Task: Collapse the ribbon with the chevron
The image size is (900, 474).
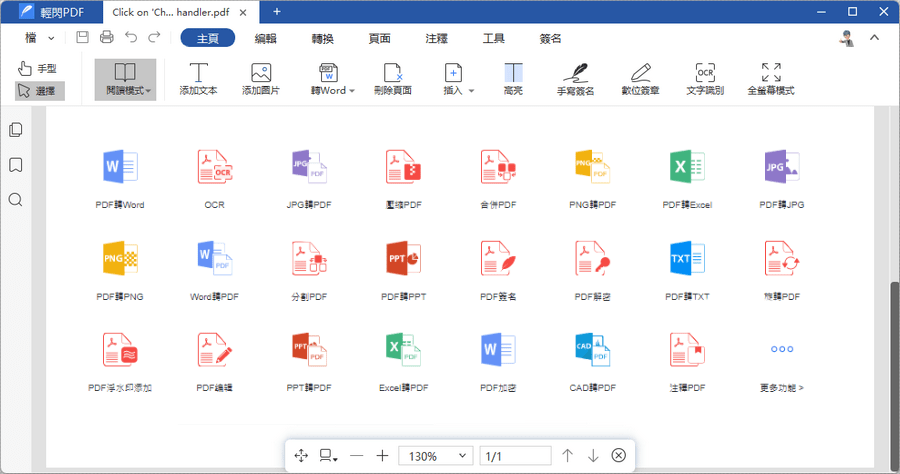Action: [874, 38]
